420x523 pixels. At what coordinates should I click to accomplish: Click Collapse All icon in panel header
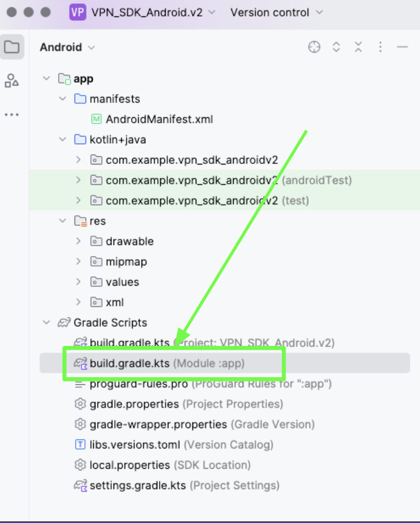pyautogui.click(x=358, y=47)
